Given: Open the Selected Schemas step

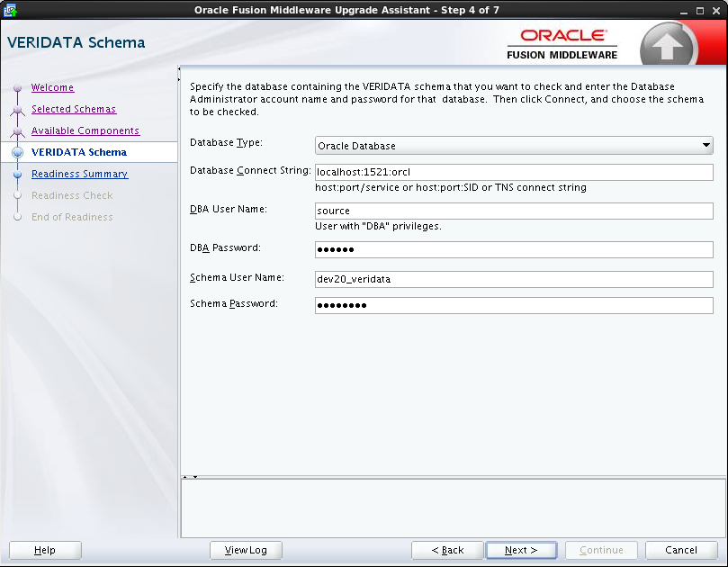Looking at the screenshot, I should (74, 109).
